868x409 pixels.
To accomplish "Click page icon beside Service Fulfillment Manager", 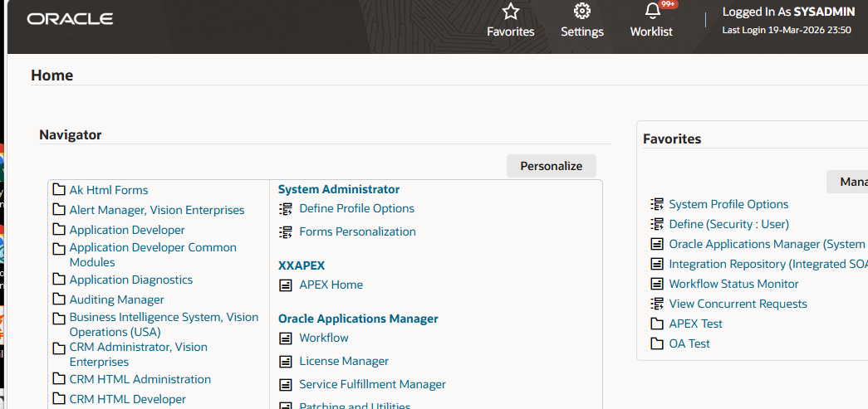I will coord(285,385).
